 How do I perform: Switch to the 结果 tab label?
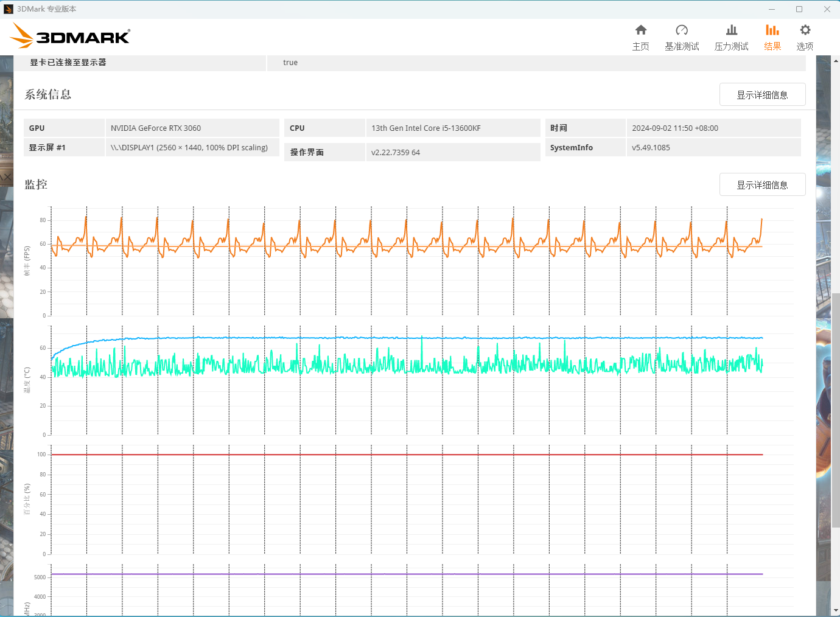[x=772, y=46]
